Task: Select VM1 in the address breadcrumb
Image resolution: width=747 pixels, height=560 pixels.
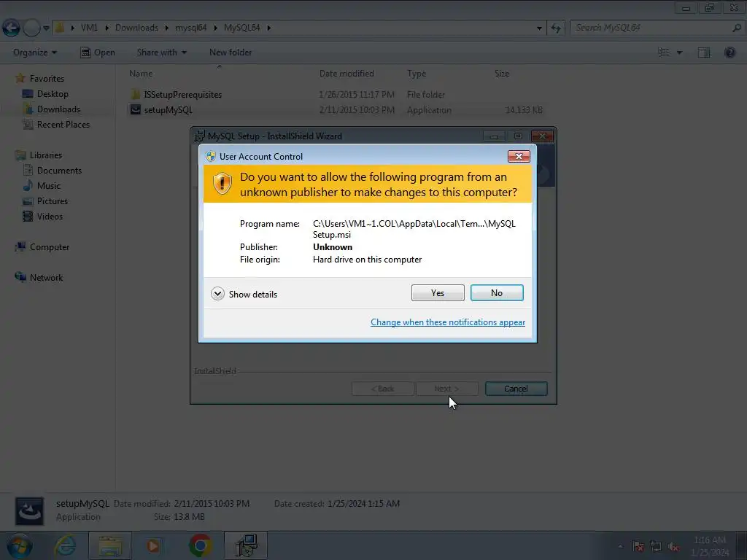Action: click(x=89, y=28)
